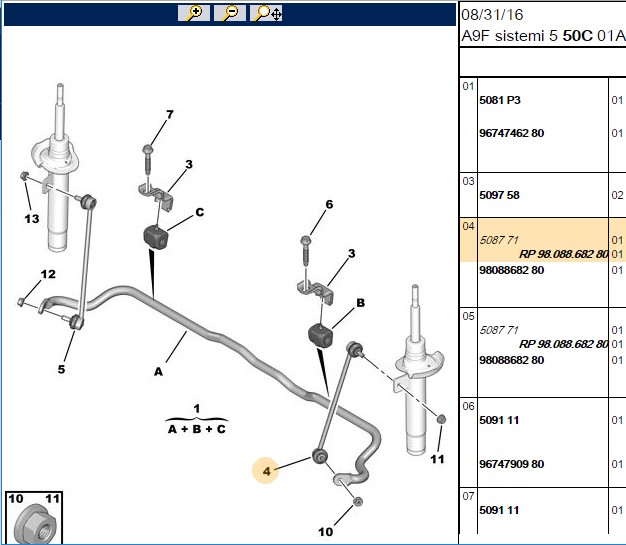626x545 pixels.
Task: Select the magnifier with pan arrows icon
Action: point(266,13)
